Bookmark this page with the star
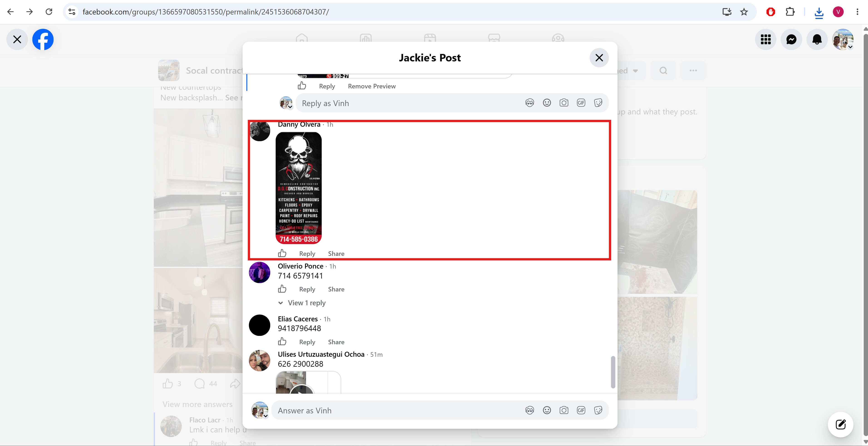 [x=744, y=12]
